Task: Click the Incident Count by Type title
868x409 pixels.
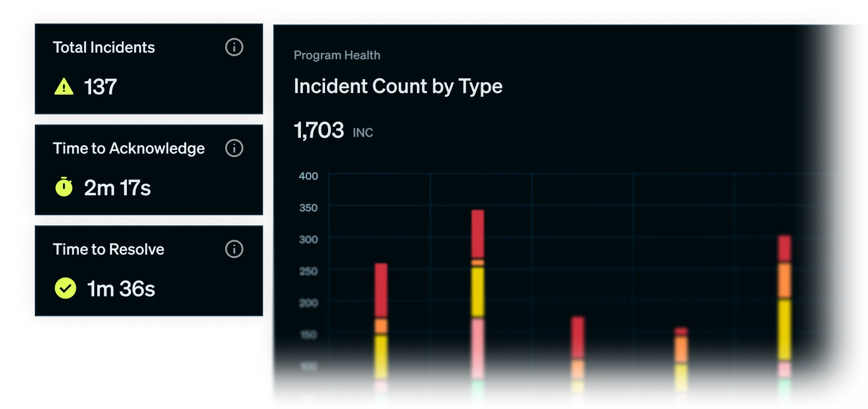Action: [398, 86]
